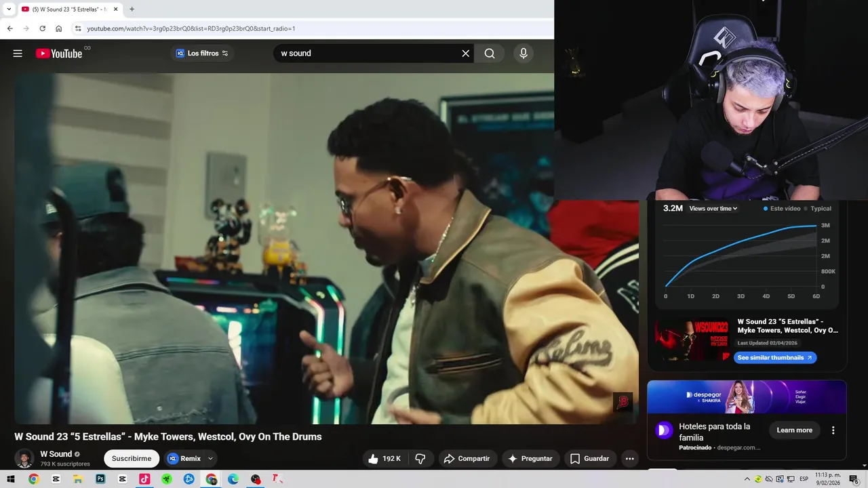Screen dimensions: 868x488
Task: Clear the search box with the X
Action: click(x=466, y=54)
